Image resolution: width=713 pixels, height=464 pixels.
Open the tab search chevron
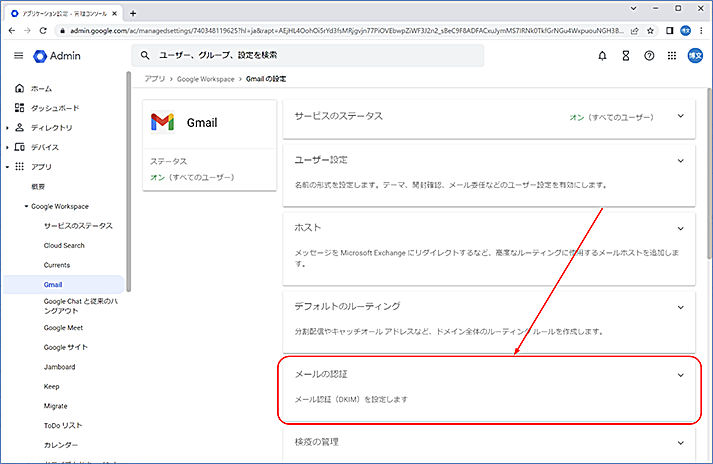coord(633,8)
